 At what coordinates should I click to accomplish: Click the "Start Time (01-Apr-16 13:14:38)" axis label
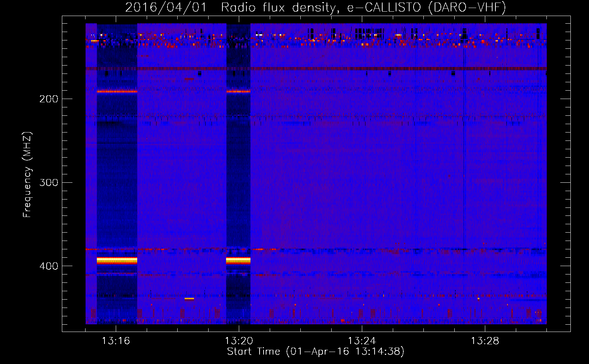316,351
